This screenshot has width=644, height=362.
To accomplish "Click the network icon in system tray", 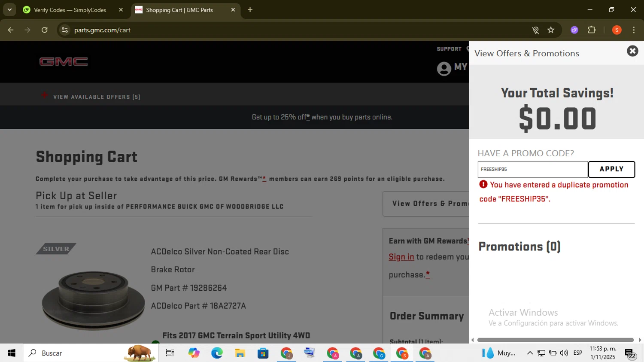I will [x=541, y=353].
